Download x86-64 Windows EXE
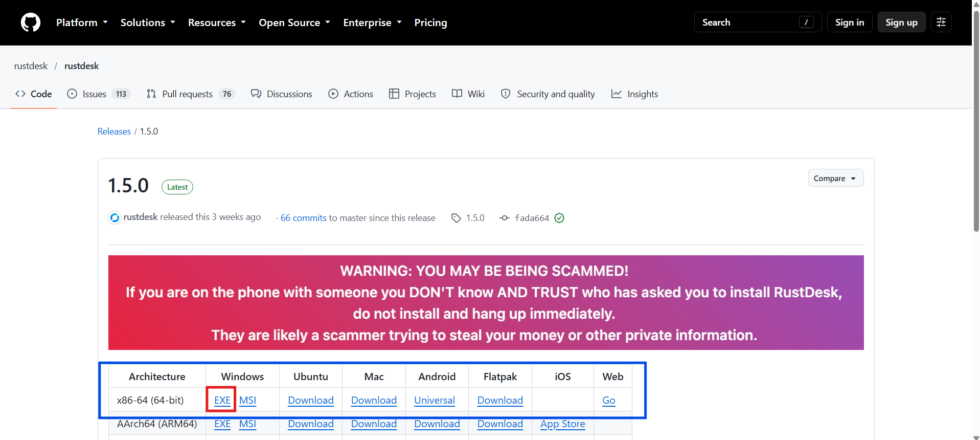Viewport: 980px width, 440px height. tap(222, 400)
